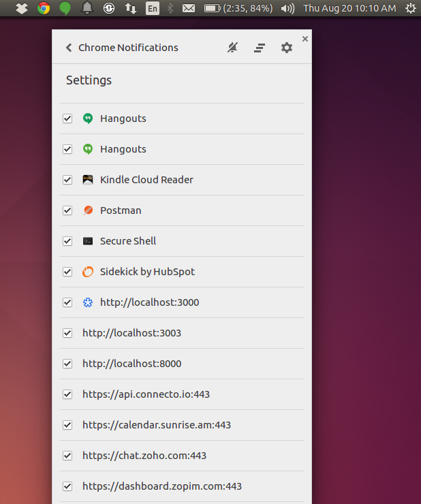Viewport: 421px width, 504px height.
Task: Click the blue icon beside http://localhost:3000
Action: [88, 302]
